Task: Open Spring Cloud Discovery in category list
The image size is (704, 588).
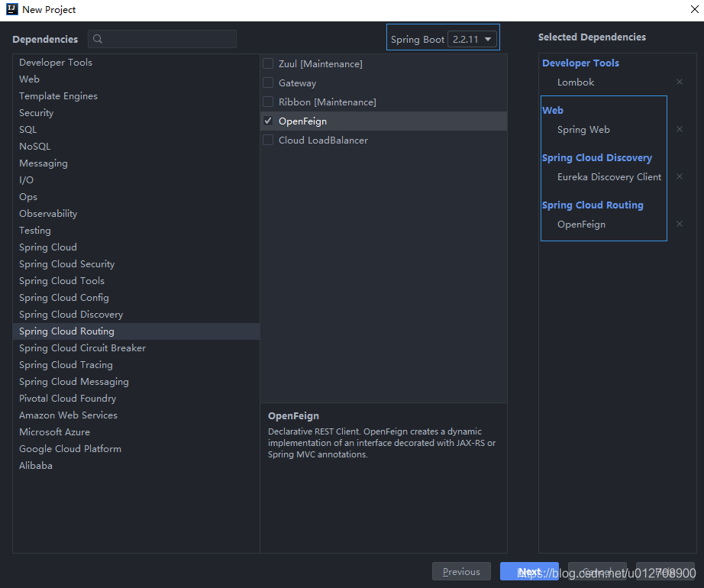Action: 136,314
